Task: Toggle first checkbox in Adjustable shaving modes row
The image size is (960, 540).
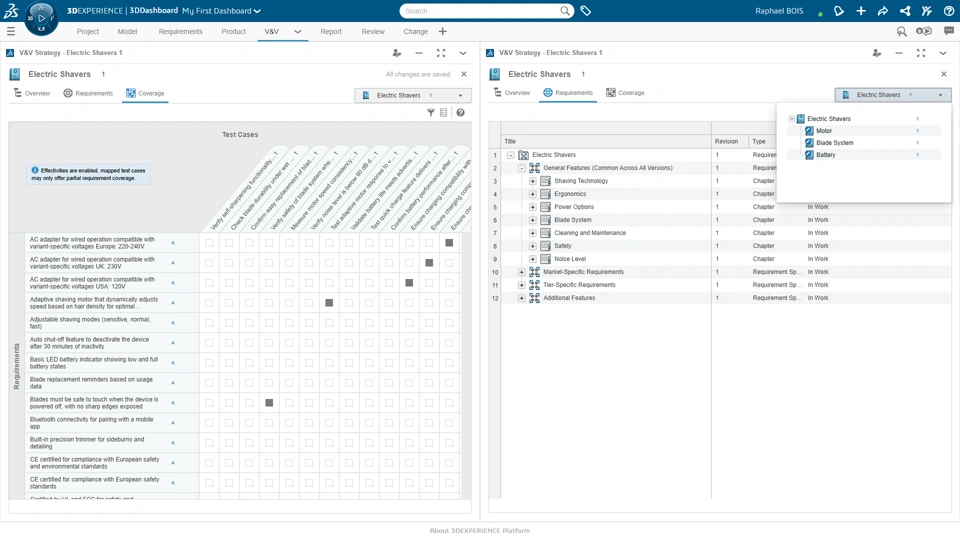Action: tap(209, 323)
